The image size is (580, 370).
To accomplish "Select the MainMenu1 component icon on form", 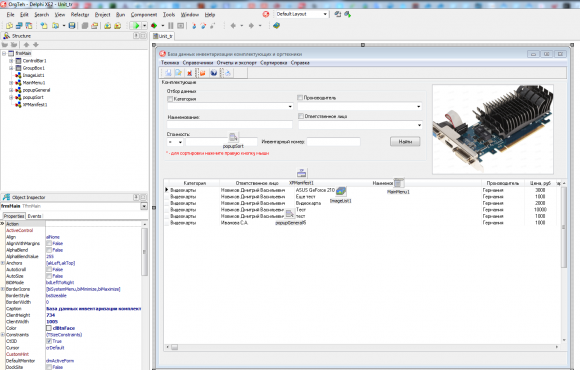I will (398, 183).
